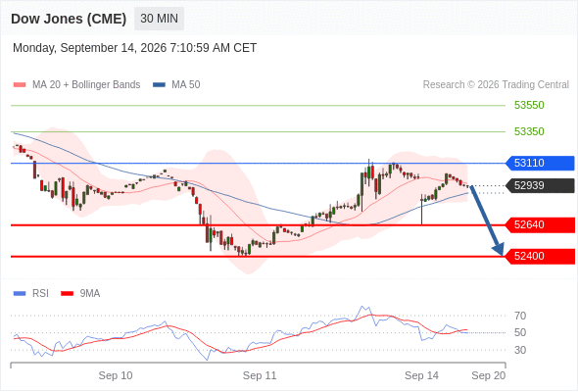Screen dimensions: 578x392
Task: Click the RSI 70 level label
Action: (520, 316)
